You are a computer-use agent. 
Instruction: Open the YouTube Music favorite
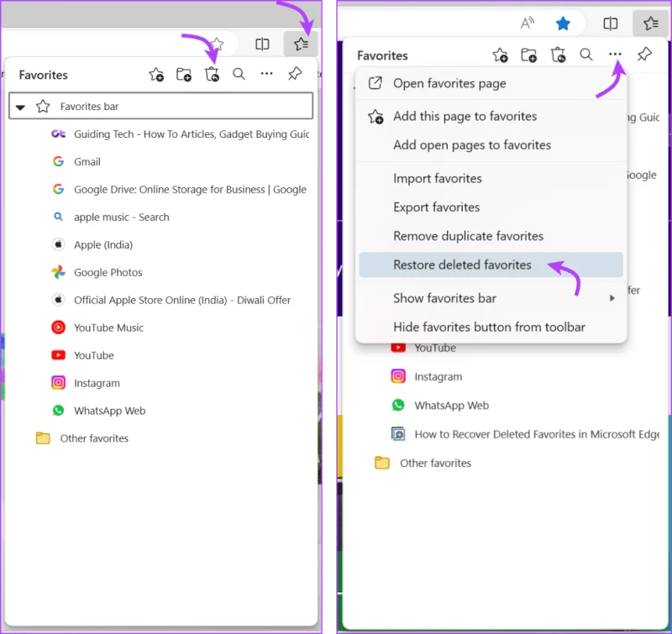coord(97,327)
